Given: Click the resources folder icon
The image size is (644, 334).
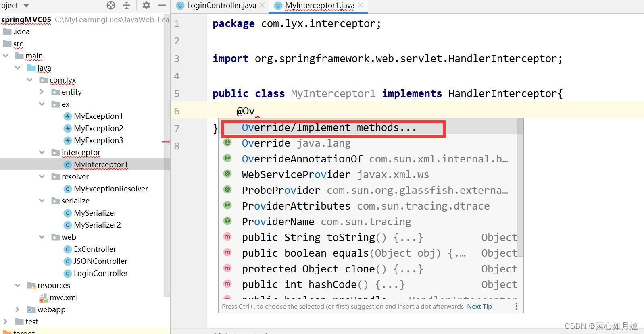Looking at the screenshot, I should (x=31, y=285).
